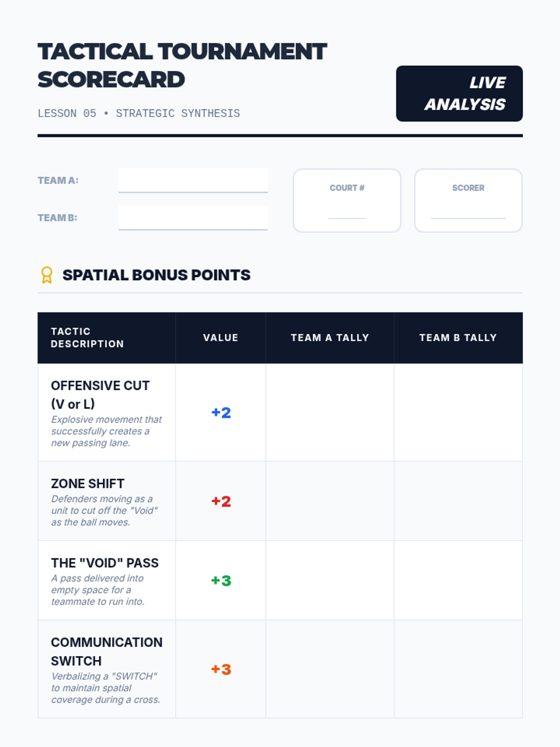Click Team B tally for Void Pass

(x=458, y=580)
